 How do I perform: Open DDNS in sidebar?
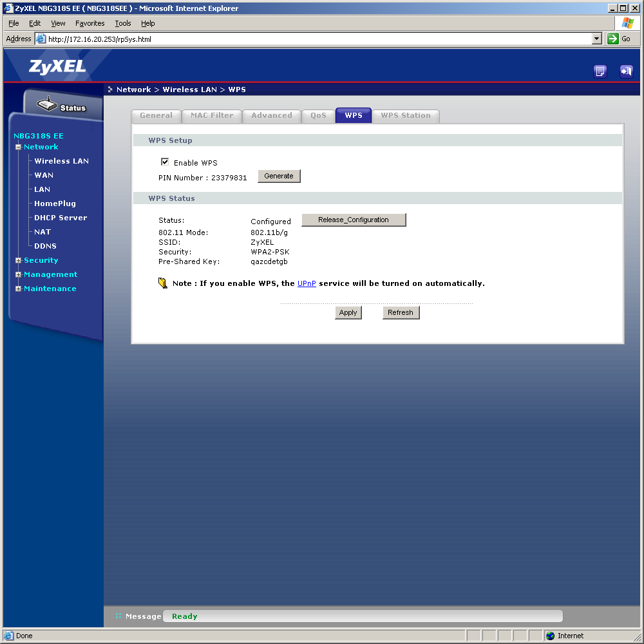pyautogui.click(x=45, y=246)
